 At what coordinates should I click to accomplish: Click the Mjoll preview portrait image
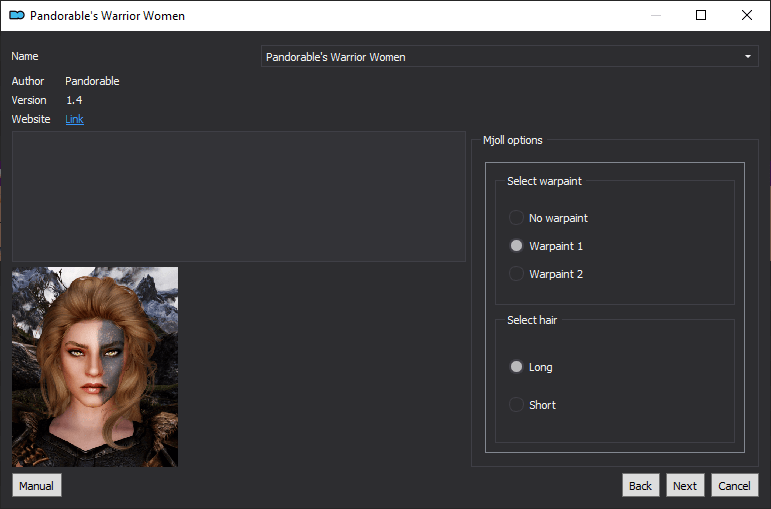click(x=95, y=367)
